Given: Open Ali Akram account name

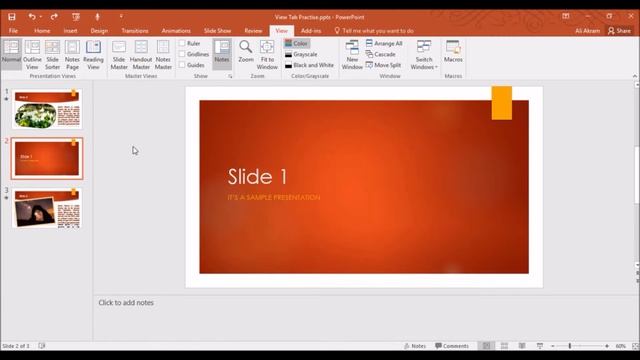Looking at the screenshot, I should 587,31.
